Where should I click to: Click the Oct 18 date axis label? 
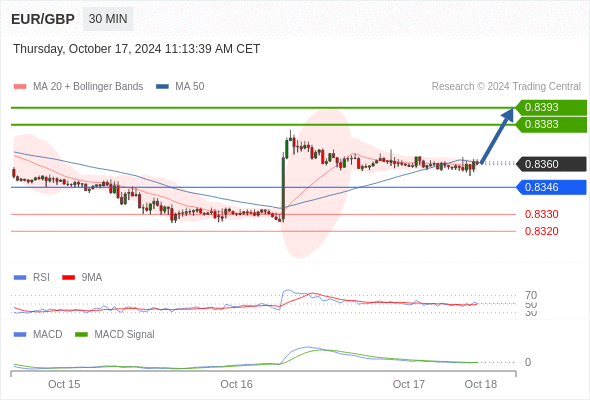tap(481, 384)
